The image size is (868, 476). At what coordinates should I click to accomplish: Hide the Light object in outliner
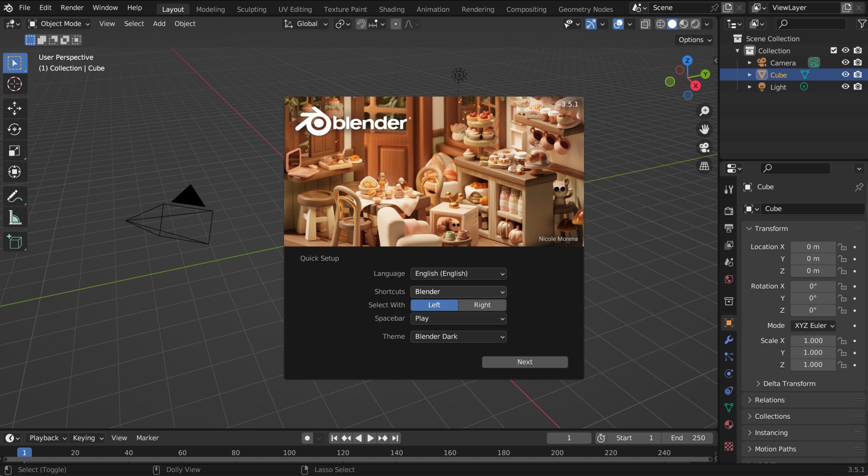[x=845, y=87]
